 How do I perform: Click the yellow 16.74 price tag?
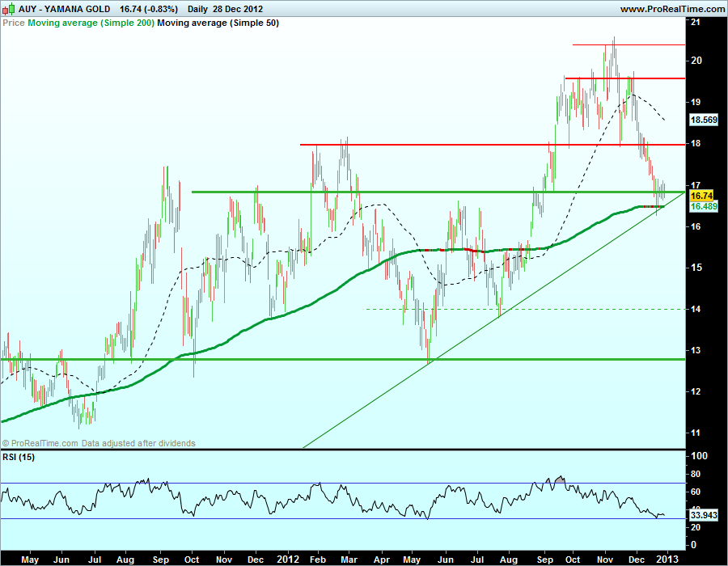point(701,196)
